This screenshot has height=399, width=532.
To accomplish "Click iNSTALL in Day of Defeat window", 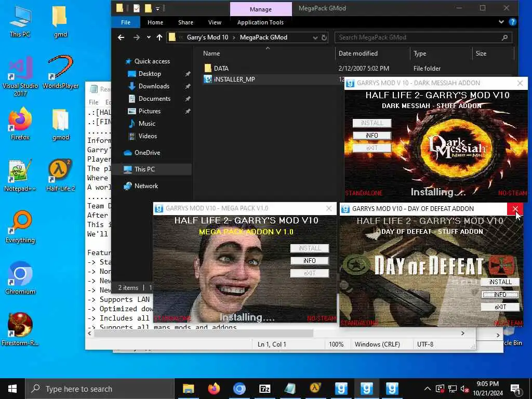I will [x=500, y=282].
